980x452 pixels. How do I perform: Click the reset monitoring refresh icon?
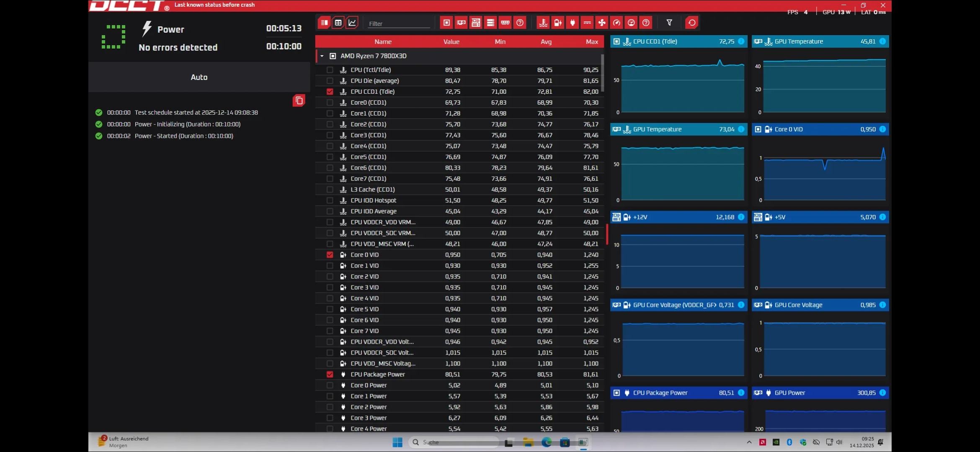[692, 23]
